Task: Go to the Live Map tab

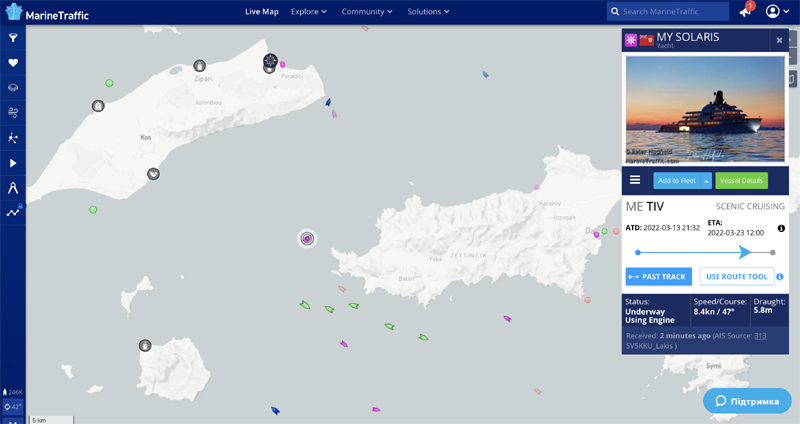Action: [x=261, y=12]
